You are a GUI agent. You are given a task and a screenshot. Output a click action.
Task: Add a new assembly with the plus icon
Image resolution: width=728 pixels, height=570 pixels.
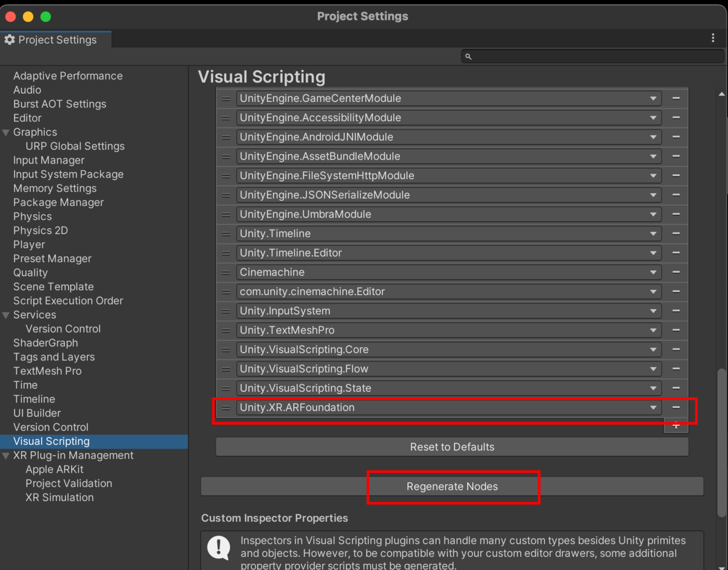pos(675,426)
